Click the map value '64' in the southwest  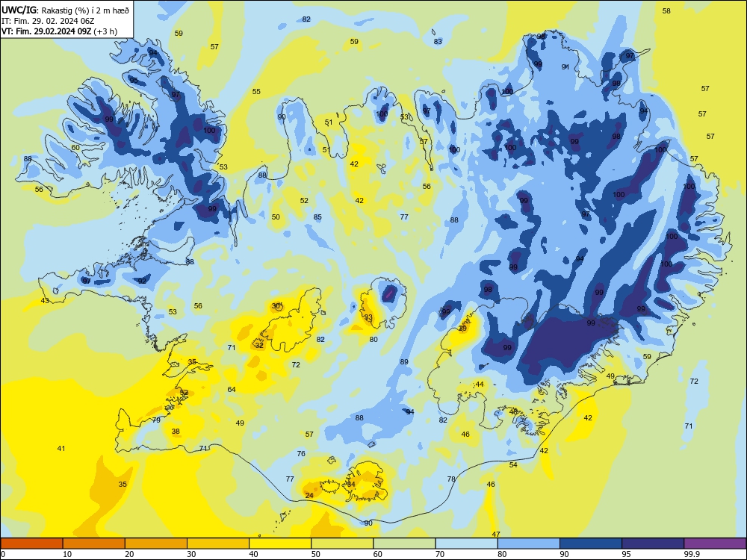click(x=232, y=389)
